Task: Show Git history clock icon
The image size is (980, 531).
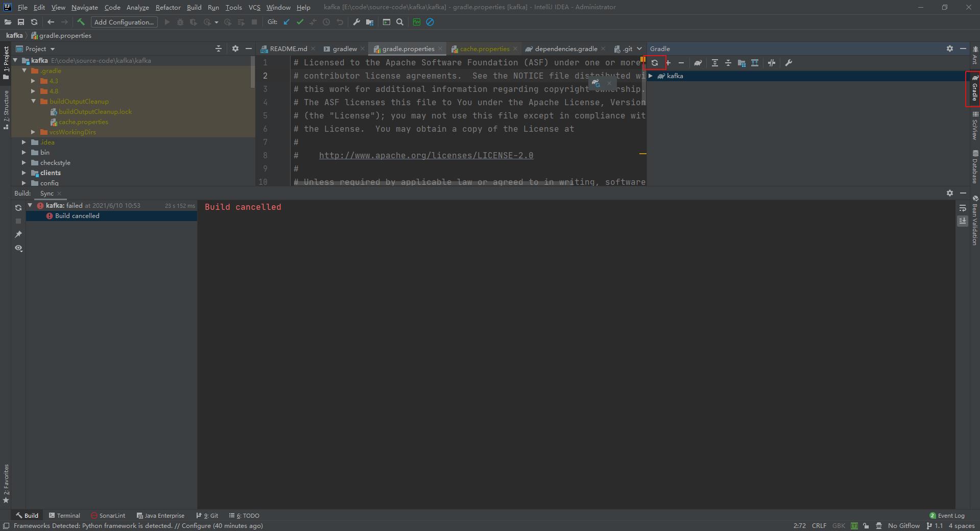Action: (x=326, y=22)
